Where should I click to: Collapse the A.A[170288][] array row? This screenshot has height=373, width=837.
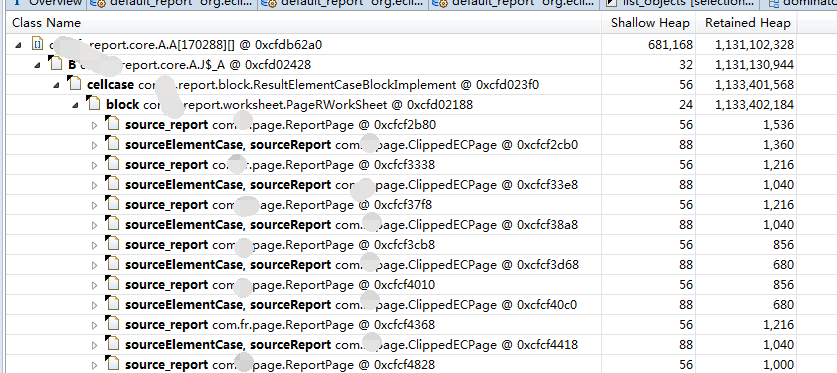tap(18, 45)
